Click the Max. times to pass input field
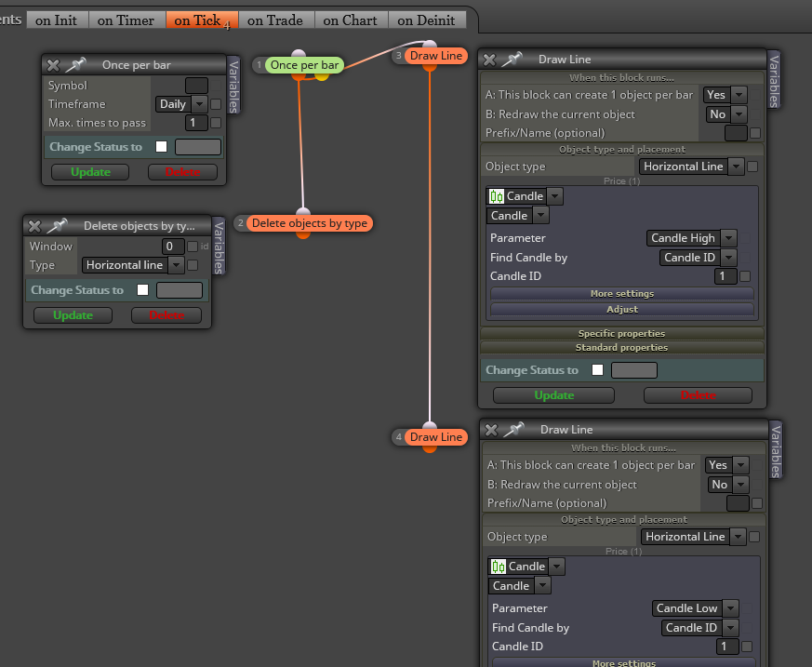 click(x=196, y=123)
